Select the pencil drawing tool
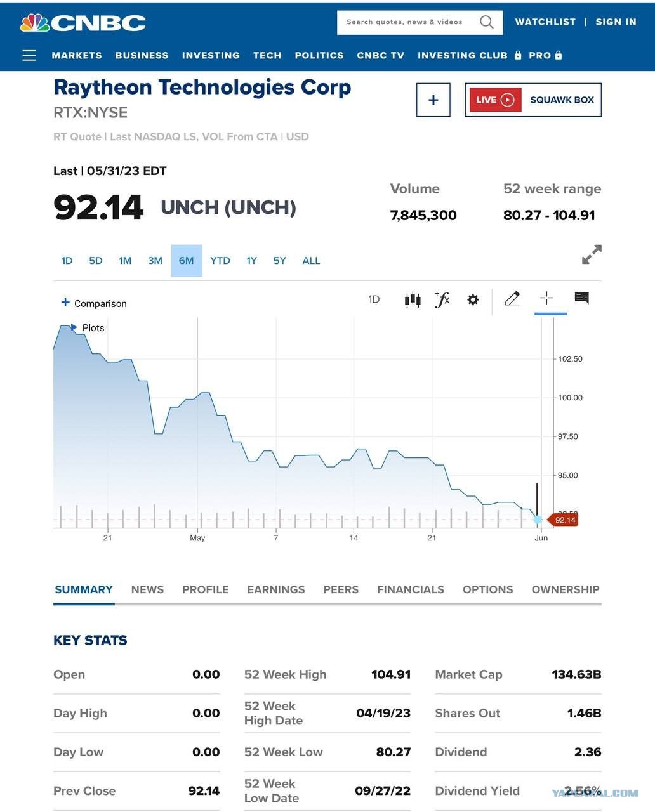This screenshot has height=812, width=655. (512, 298)
